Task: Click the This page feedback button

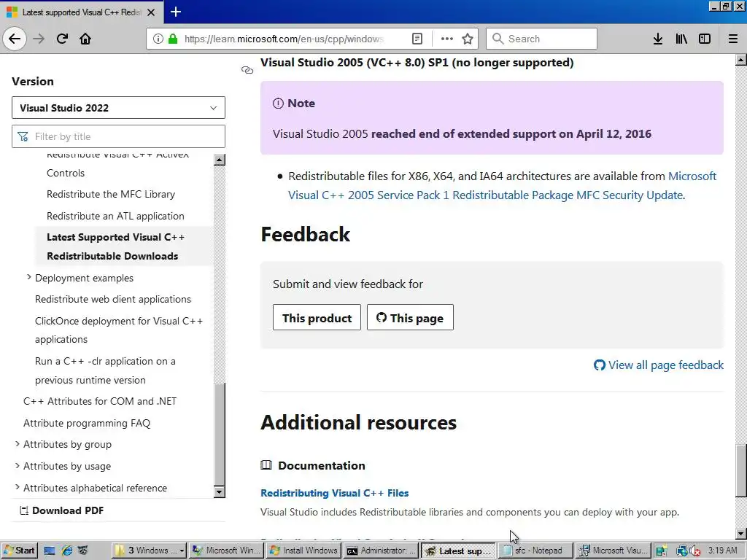Action: [x=410, y=318]
